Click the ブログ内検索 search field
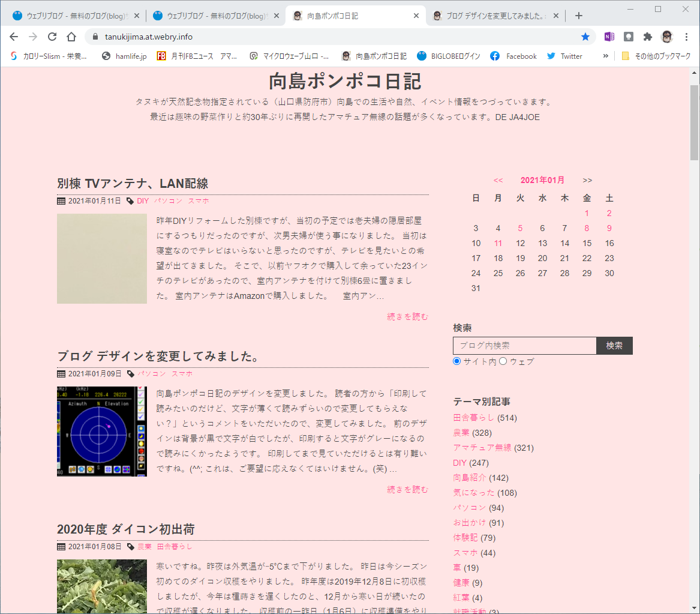The width and height of the screenshot is (700, 614). point(525,346)
